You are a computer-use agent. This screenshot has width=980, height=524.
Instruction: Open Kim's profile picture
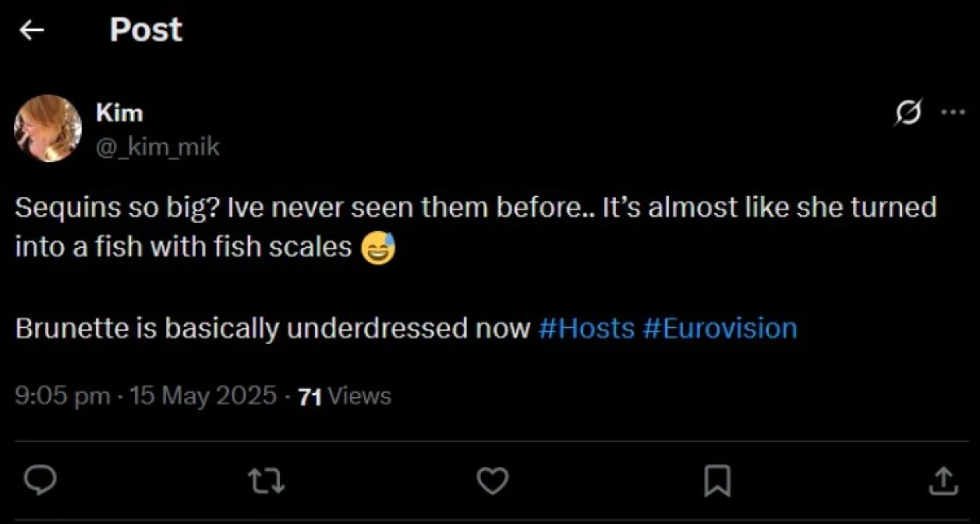click(48, 128)
